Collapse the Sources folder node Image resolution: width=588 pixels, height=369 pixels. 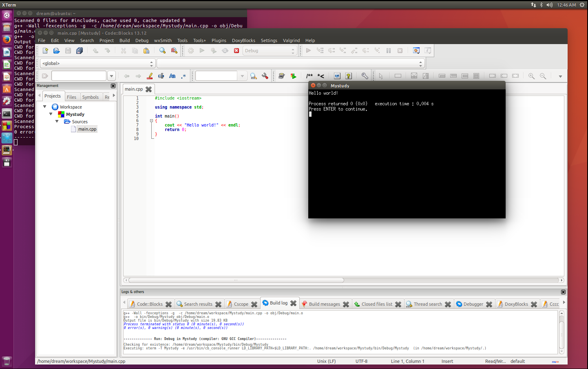pyautogui.click(x=57, y=121)
